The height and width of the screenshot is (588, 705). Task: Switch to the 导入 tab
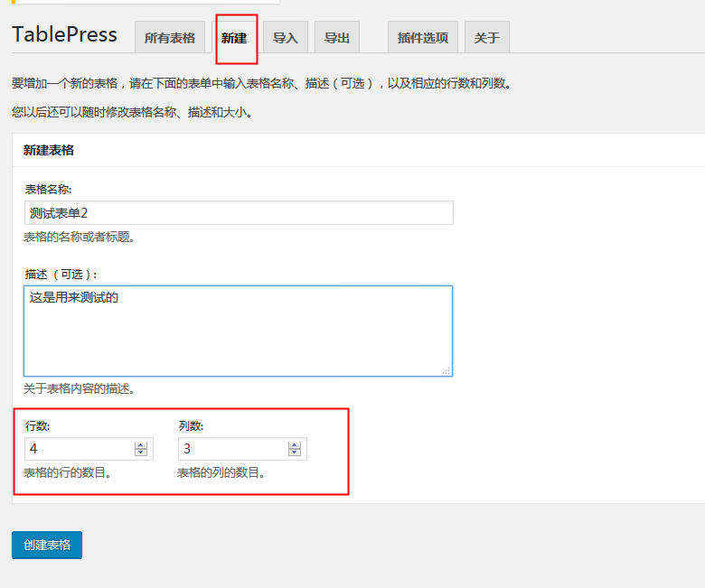pos(286,37)
